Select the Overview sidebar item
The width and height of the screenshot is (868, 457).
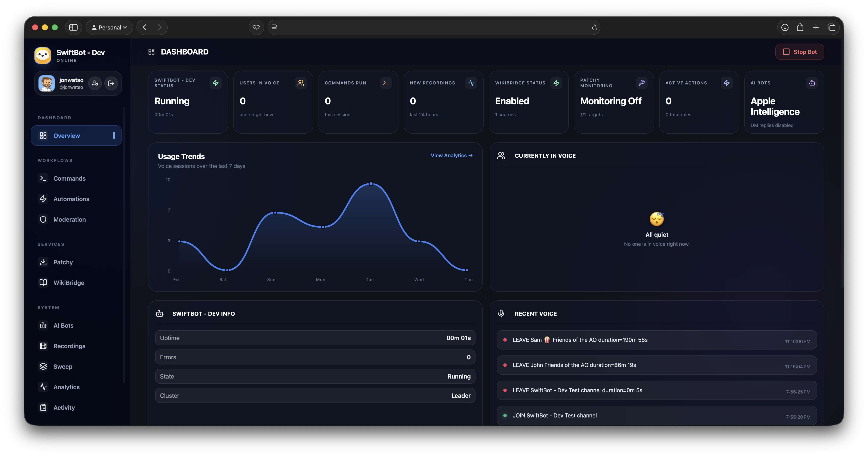click(x=76, y=136)
